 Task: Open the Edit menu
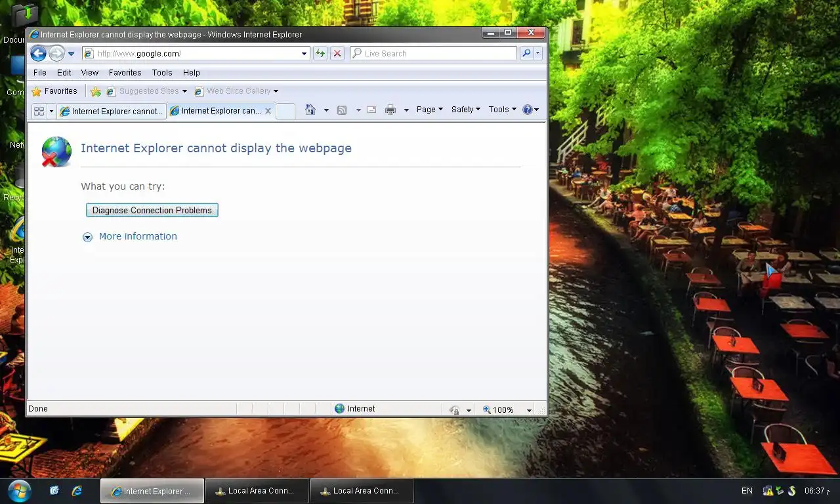point(64,73)
